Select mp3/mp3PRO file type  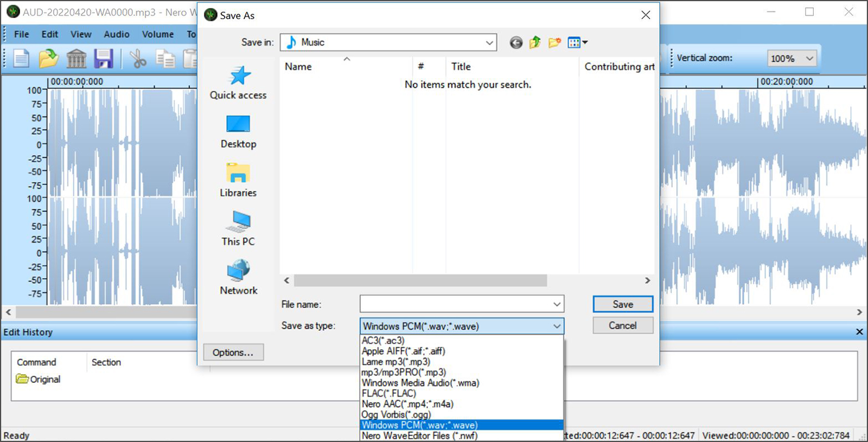pos(462,372)
